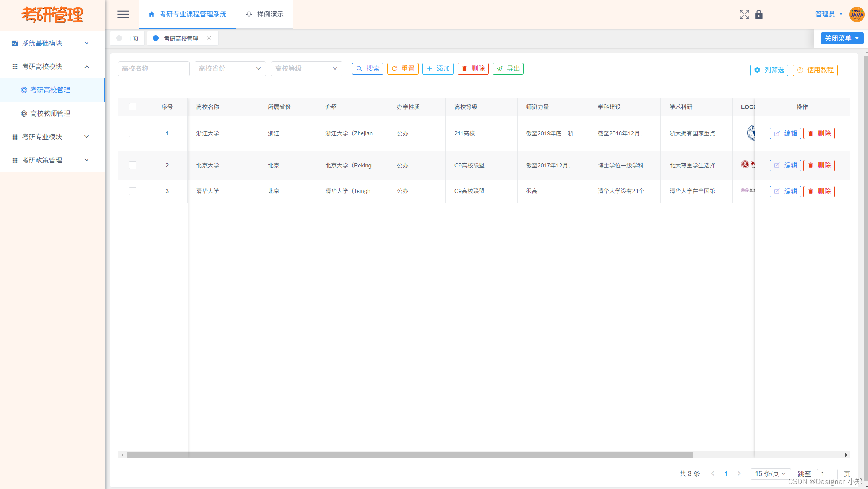Select 高校教师管理 in the sidebar
Screen dimensions: 868x489
(x=50, y=114)
